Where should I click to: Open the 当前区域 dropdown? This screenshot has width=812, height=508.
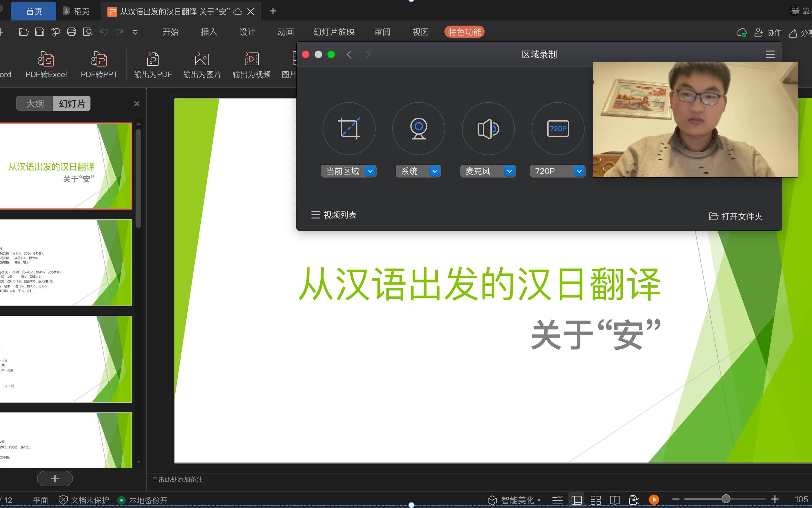[x=348, y=171]
